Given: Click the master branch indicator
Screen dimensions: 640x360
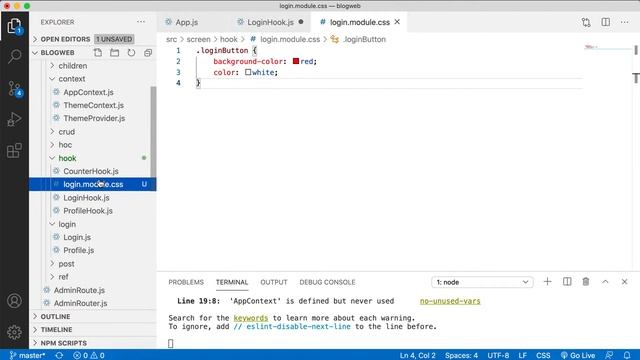Looking at the screenshot, I should pos(27,356).
